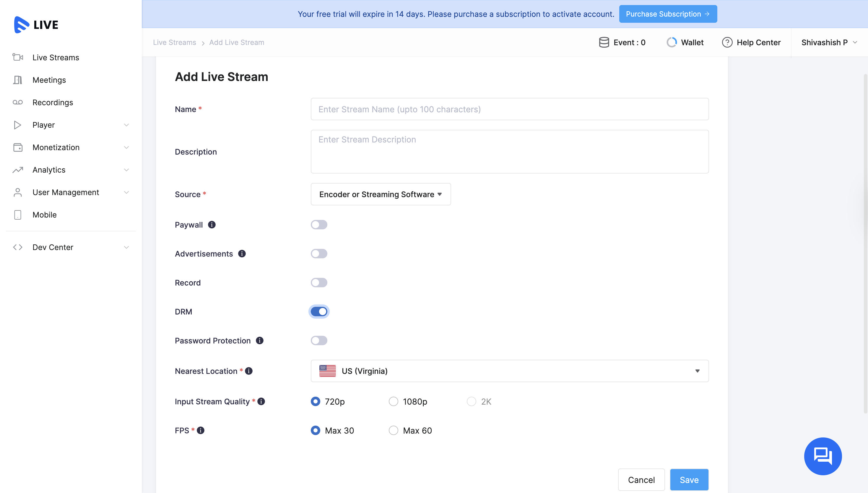
Task: Click the User Management person icon
Action: [18, 192]
